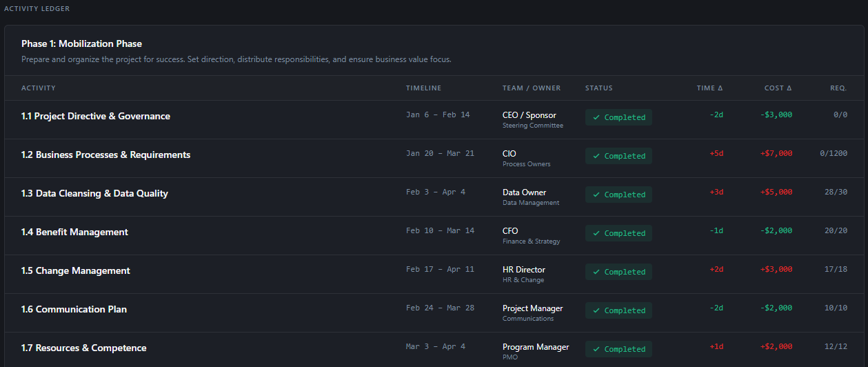The width and height of the screenshot is (868, 367).
Task: Click checkmark icon on 1.4 Completed badge
Action: coord(596,234)
